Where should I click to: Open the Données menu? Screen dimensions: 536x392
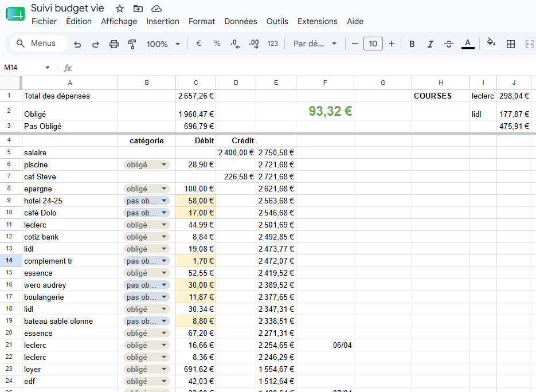pyautogui.click(x=241, y=21)
